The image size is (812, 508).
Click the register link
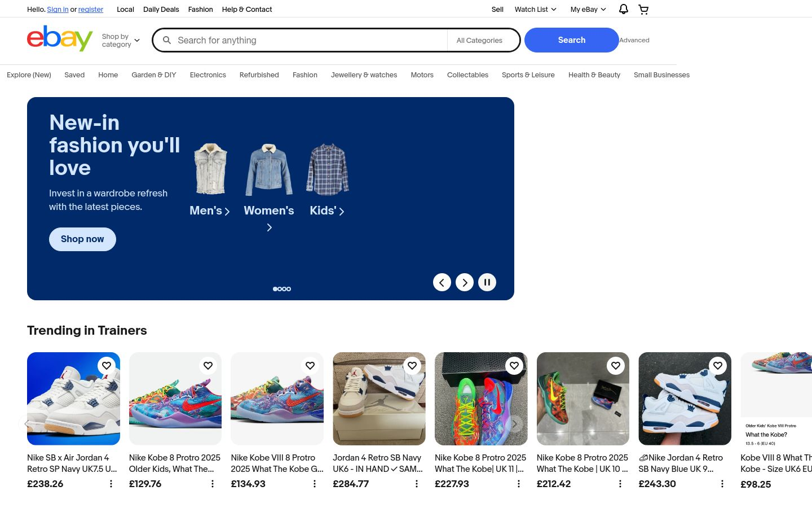[x=91, y=10]
